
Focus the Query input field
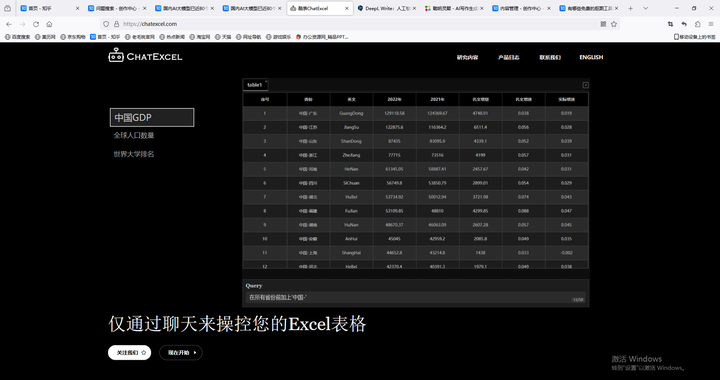tap(416, 297)
